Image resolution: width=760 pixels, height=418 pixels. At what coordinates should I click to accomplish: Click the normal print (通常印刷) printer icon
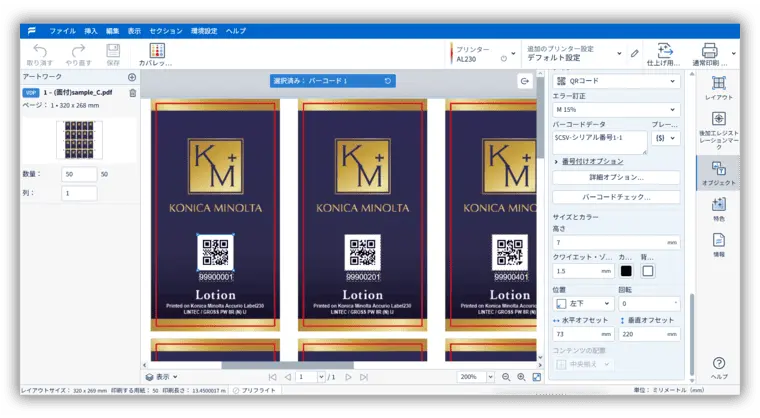710,50
